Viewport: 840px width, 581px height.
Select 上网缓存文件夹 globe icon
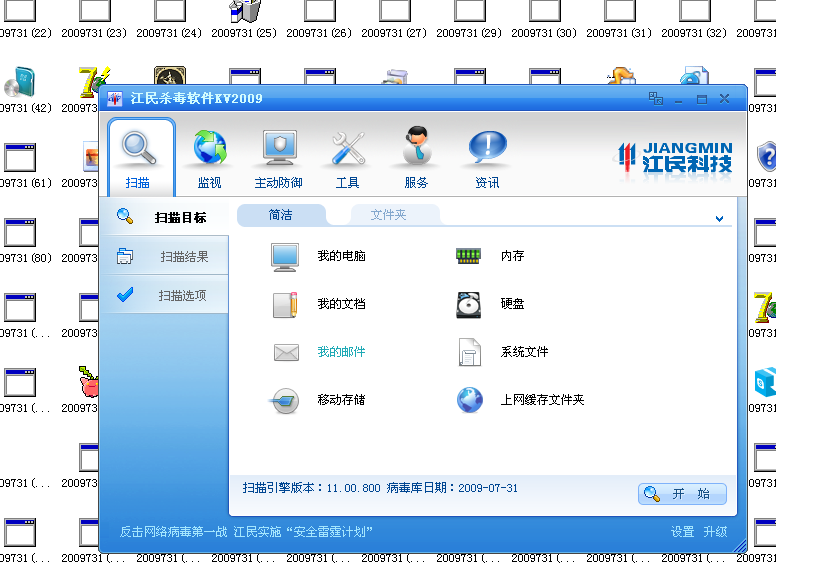click(469, 400)
